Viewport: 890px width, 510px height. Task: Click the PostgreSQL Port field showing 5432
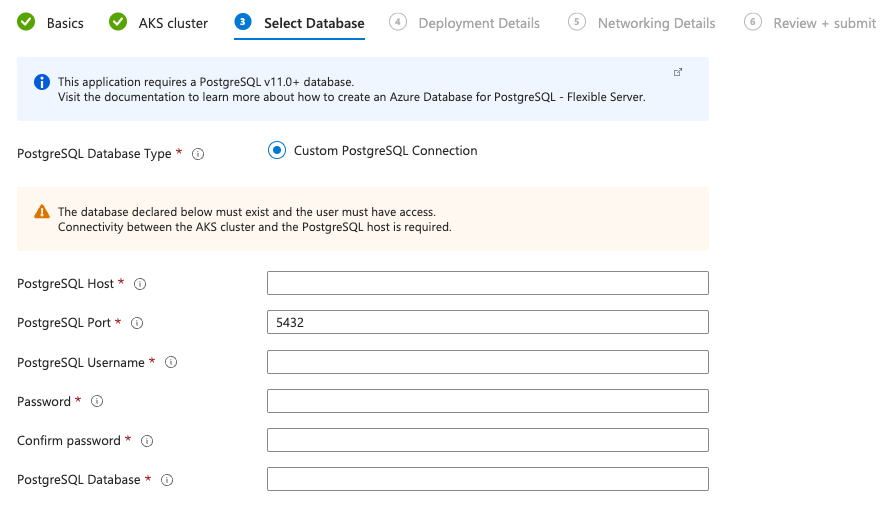pos(487,322)
